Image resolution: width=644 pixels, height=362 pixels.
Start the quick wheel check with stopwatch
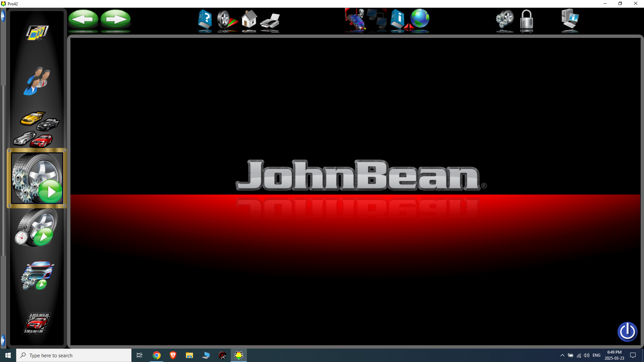[x=36, y=228]
